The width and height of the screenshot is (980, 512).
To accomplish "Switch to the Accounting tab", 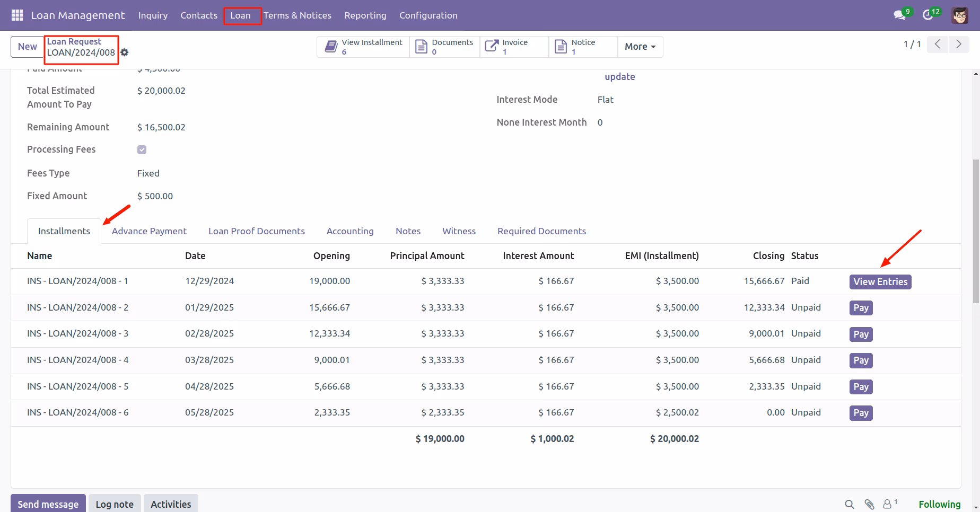I will click(350, 231).
